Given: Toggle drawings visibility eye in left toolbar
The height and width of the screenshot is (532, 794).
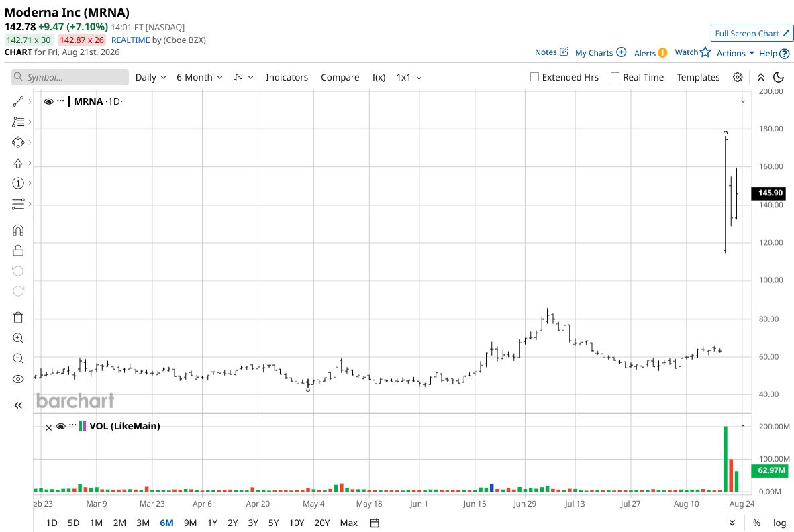Looking at the screenshot, I should [x=17, y=379].
